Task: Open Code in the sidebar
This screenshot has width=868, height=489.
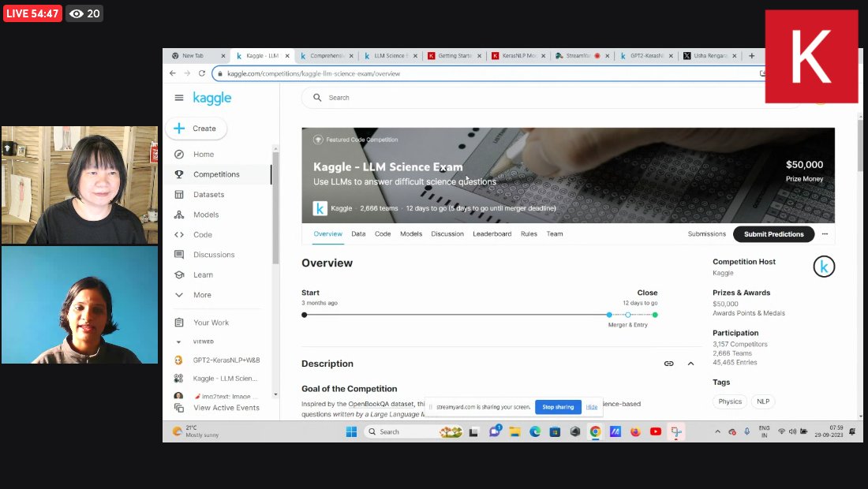Action: 203,234
